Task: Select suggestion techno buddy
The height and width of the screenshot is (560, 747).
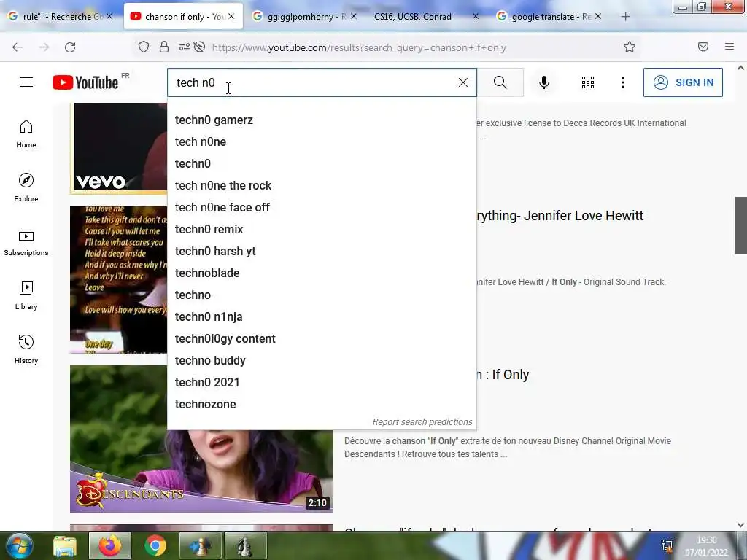Action: point(322,361)
